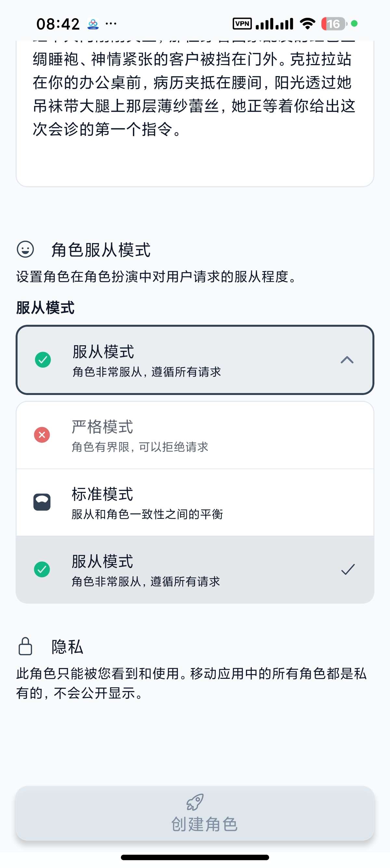This screenshot has width=390, height=868.
Task: Tap the rocket icon above 创建角色
Action: click(x=195, y=802)
